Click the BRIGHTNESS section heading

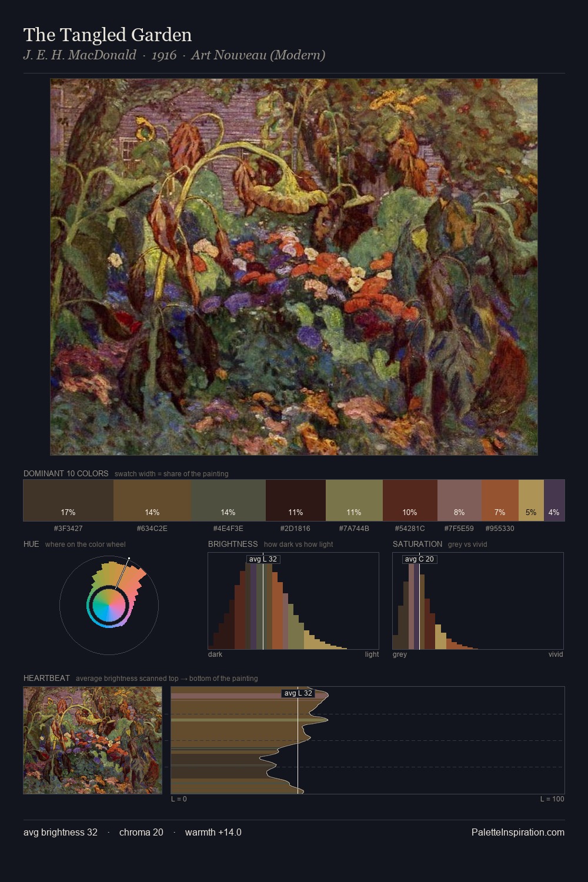233,544
